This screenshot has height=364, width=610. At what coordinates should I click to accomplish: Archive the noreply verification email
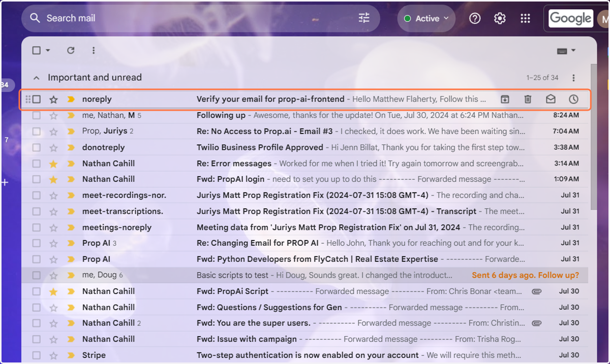[x=505, y=99]
